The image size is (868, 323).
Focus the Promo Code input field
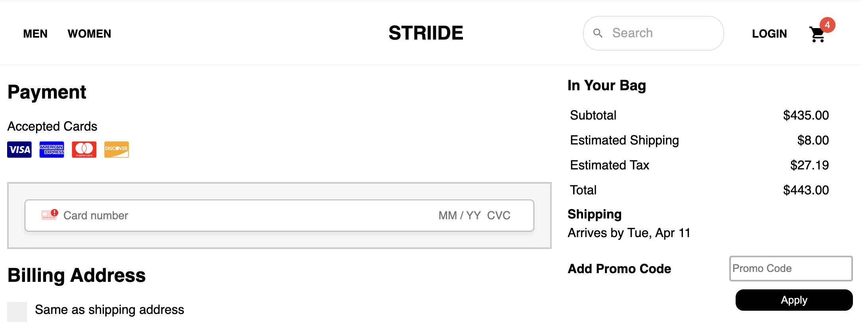791,268
